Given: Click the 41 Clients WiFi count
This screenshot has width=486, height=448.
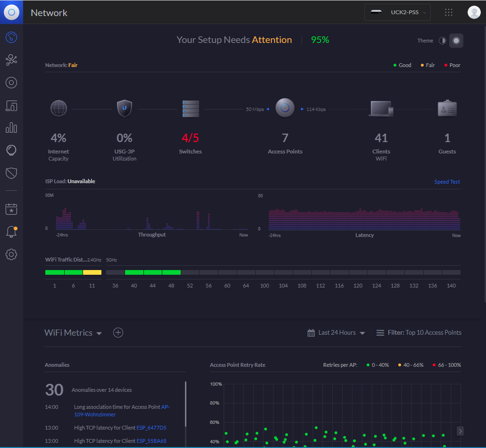Looking at the screenshot, I should tap(381, 138).
